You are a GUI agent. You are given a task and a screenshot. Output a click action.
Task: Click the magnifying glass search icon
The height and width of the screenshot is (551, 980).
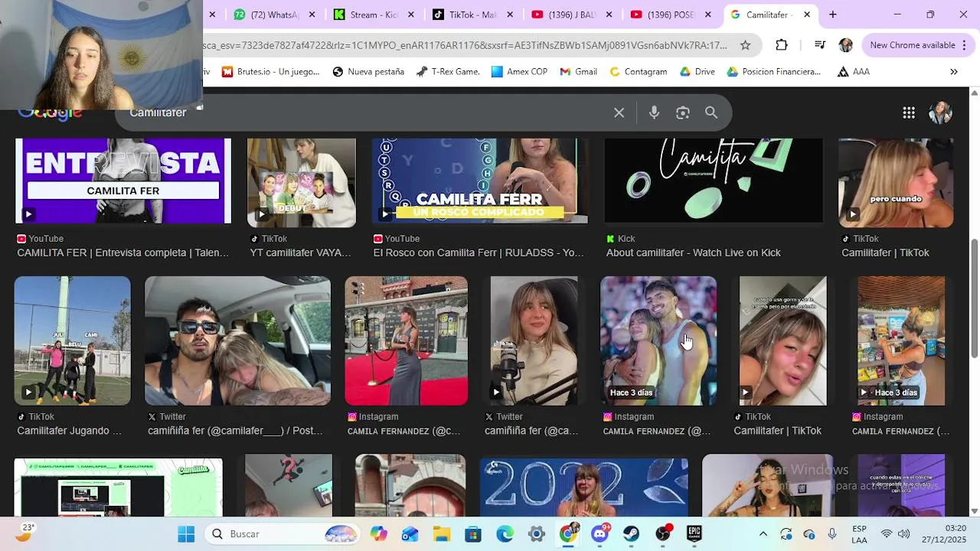pyautogui.click(x=711, y=112)
